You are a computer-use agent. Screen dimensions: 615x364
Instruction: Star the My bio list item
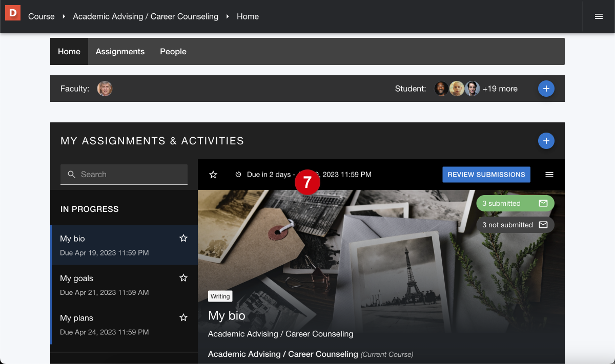coord(183,238)
